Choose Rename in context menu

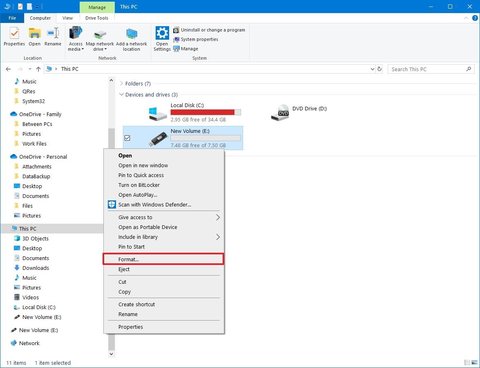pyautogui.click(x=164, y=314)
